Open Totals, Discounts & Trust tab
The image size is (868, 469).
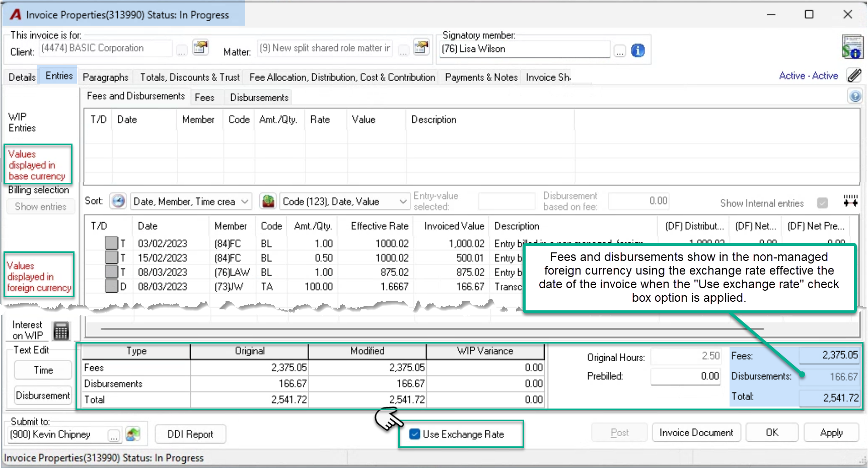(190, 77)
